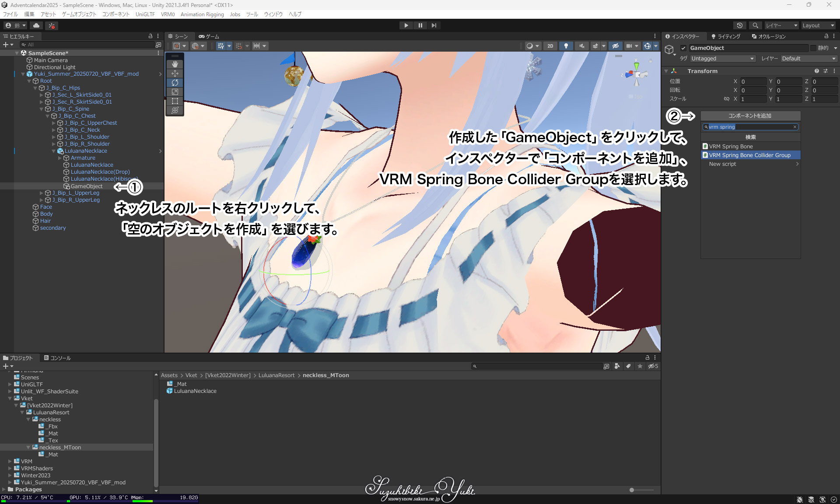This screenshot has width=840, height=504.
Task: Open Unity cloud services icon
Action: tap(36, 25)
